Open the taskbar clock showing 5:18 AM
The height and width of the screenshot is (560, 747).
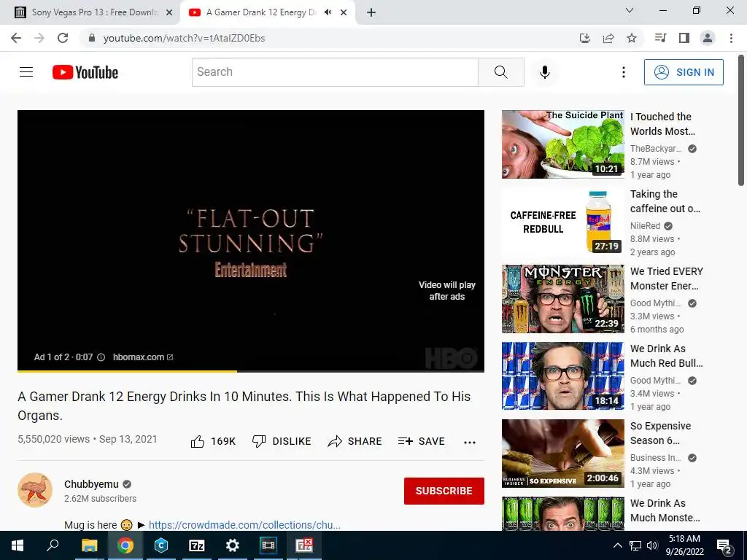(684, 545)
